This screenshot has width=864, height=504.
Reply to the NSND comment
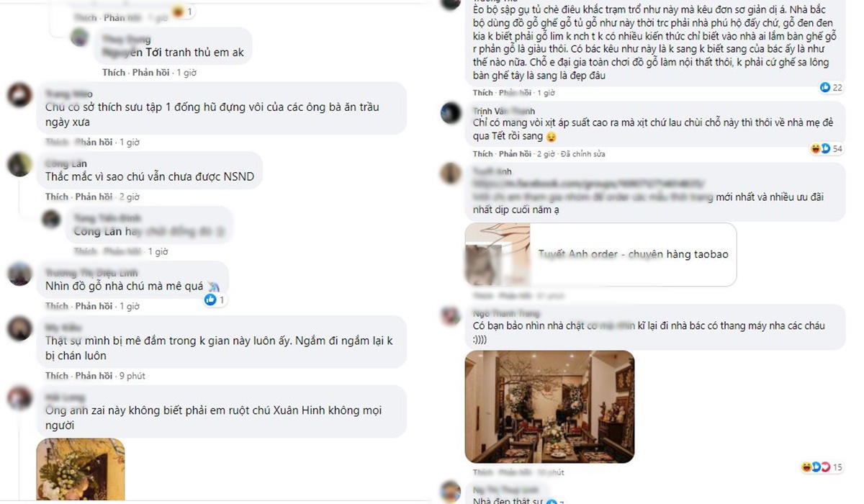94,197
